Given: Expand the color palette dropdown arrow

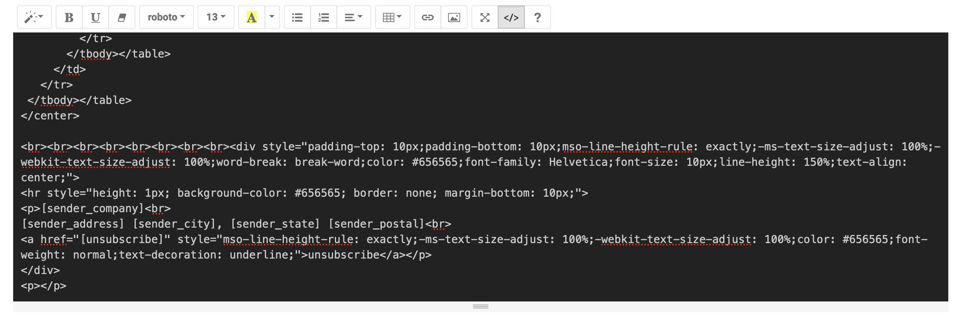Looking at the screenshot, I should click(272, 17).
